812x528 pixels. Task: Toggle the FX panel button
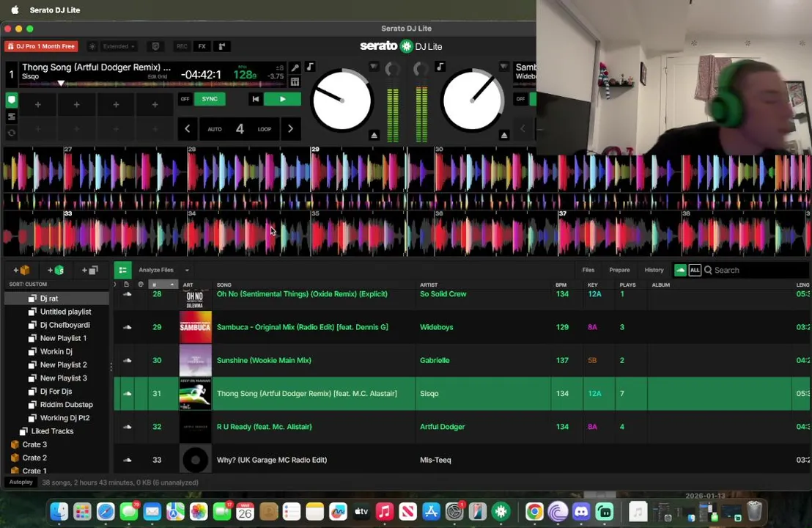click(202, 46)
